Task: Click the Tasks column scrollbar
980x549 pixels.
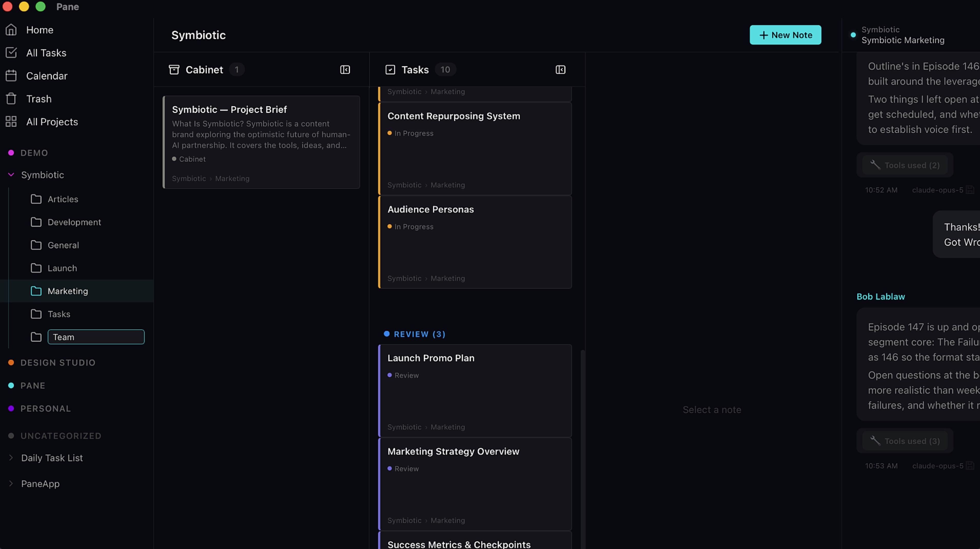Action: tap(582, 449)
